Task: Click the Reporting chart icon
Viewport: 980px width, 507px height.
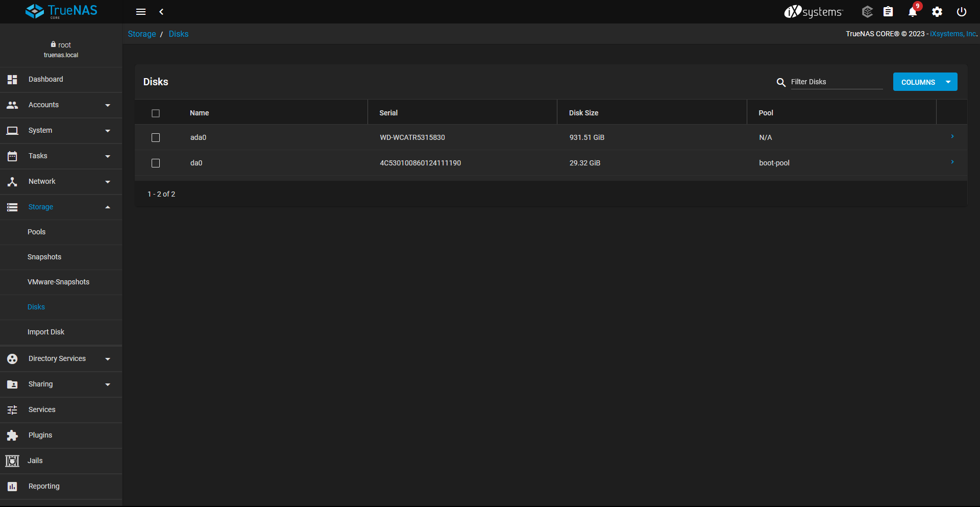Action: (x=12, y=486)
